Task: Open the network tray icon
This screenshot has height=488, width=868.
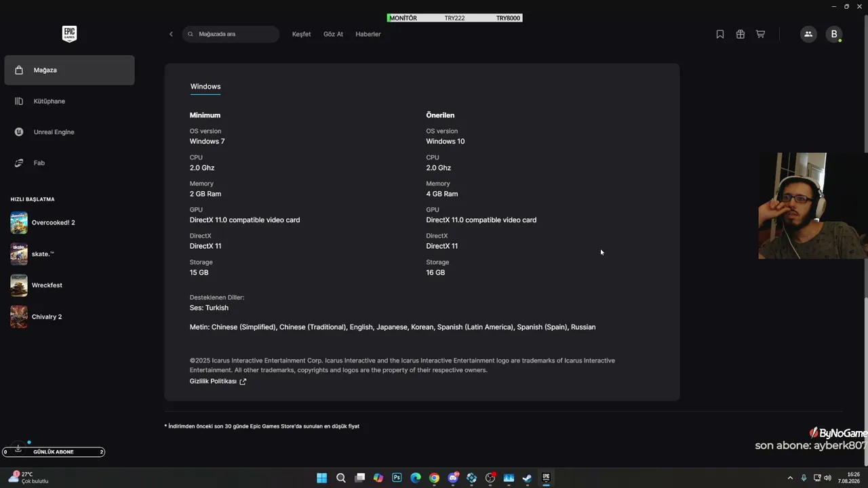Action: tap(817, 478)
